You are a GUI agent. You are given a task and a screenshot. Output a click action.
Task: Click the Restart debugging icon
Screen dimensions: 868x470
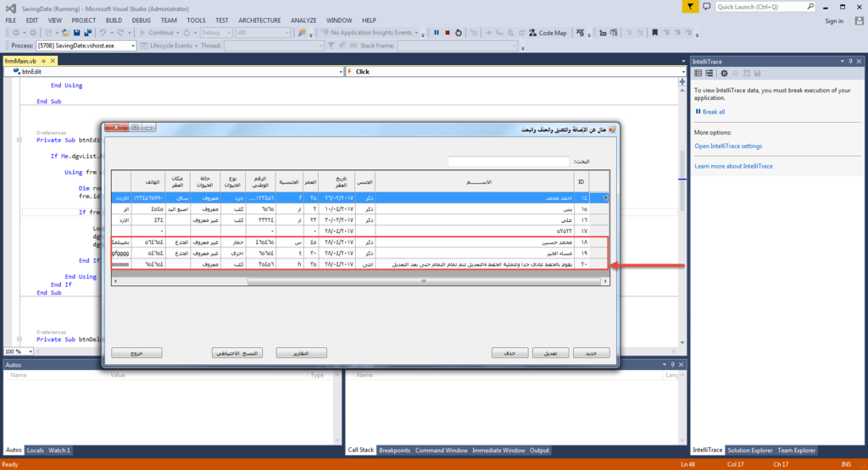point(459,32)
